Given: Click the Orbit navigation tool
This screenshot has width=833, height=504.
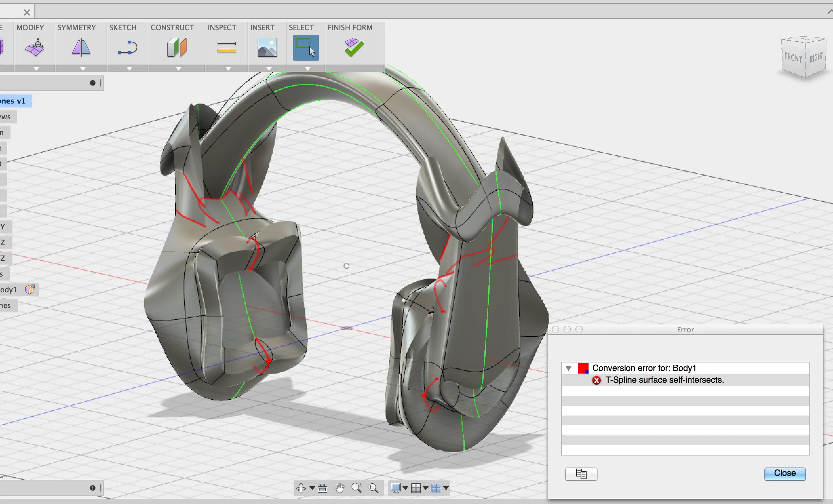Looking at the screenshot, I should (300, 488).
